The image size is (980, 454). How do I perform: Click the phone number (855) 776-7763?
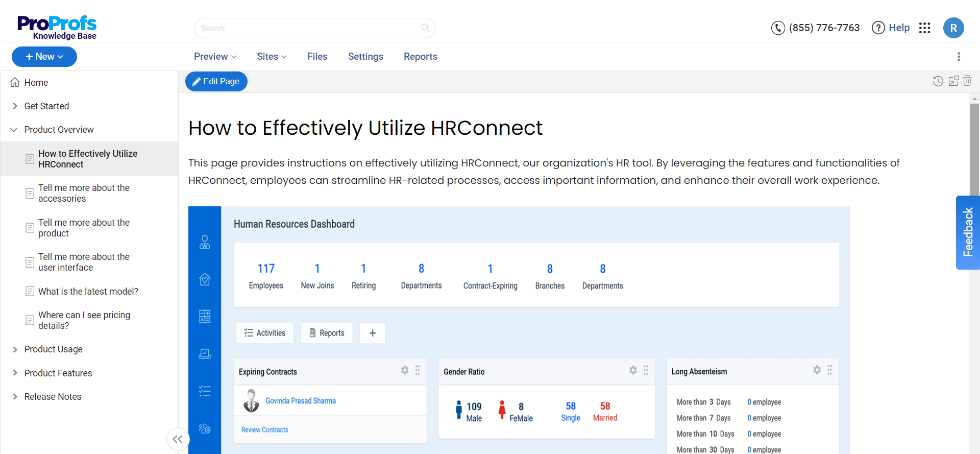(x=824, y=28)
